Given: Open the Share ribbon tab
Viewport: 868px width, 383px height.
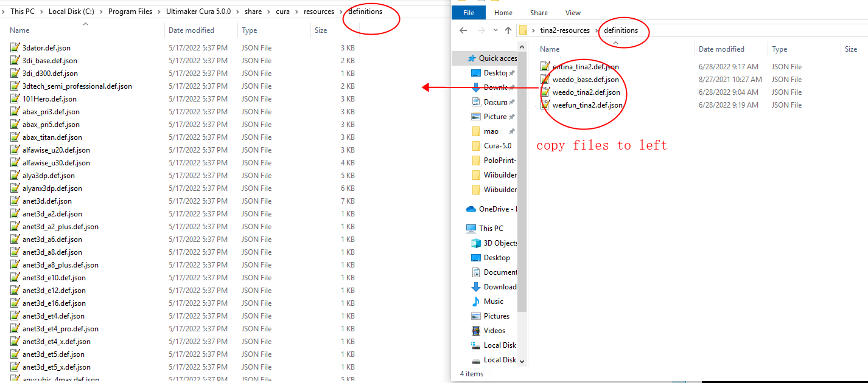Looking at the screenshot, I should pos(539,13).
